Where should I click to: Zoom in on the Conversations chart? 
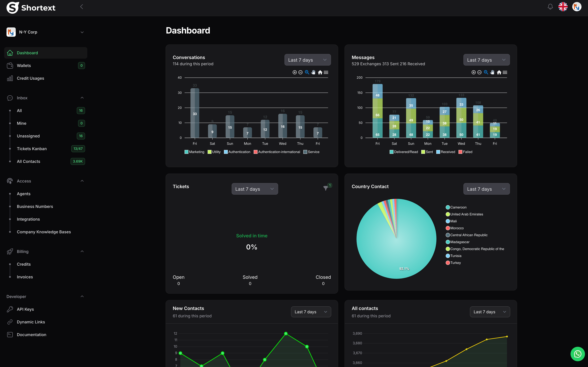(295, 72)
